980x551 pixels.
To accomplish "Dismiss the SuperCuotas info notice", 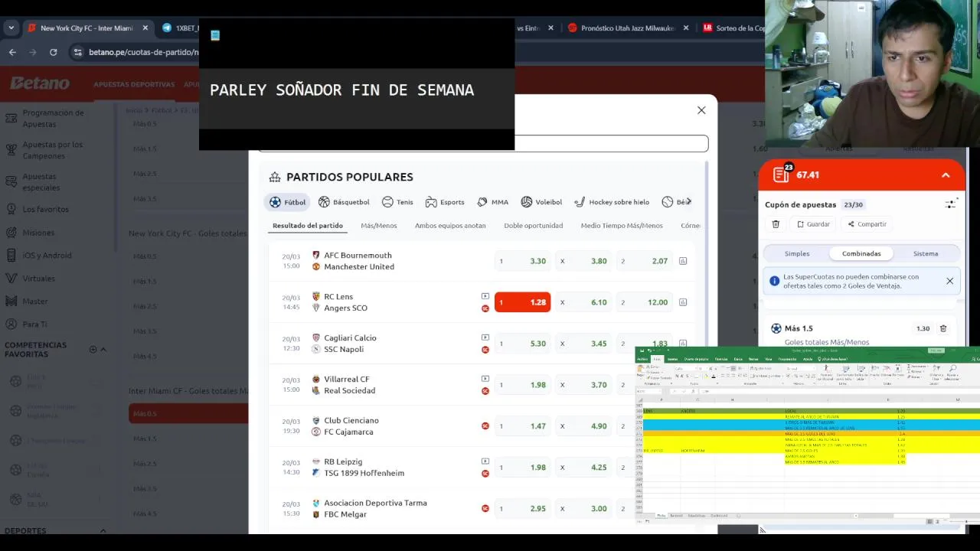I will (949, 281).
